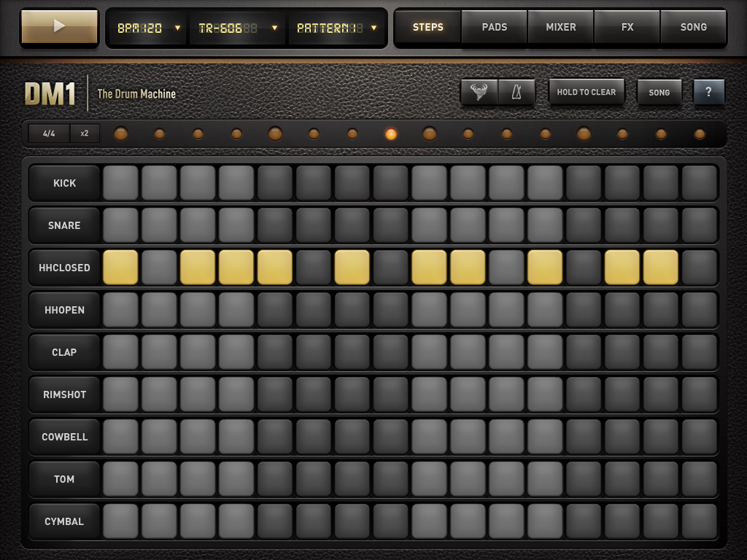747x560 pixels.
Task: Open the PATTERN selector dropdown
Action: pos(336,28)
